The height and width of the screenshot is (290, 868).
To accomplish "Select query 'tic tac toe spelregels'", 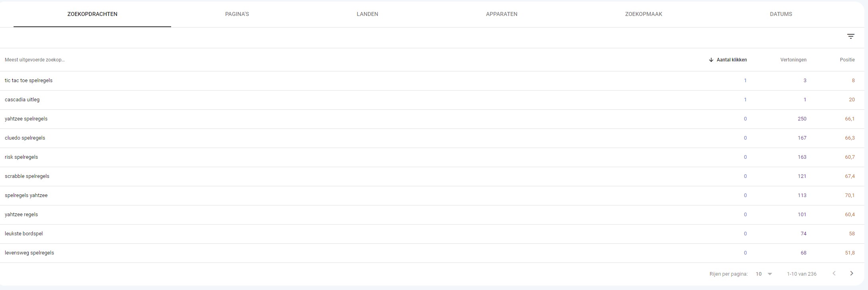I will point(29,81).
